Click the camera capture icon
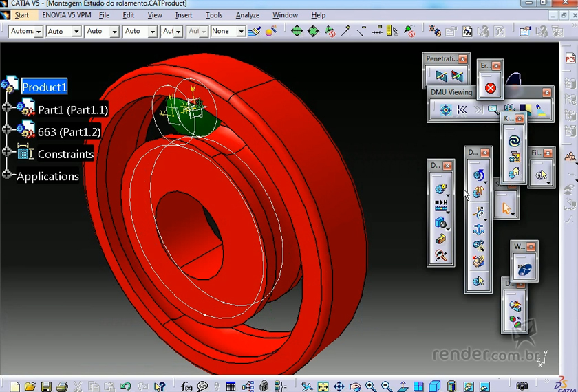578x392 pixels. click(x=522, y=386)
